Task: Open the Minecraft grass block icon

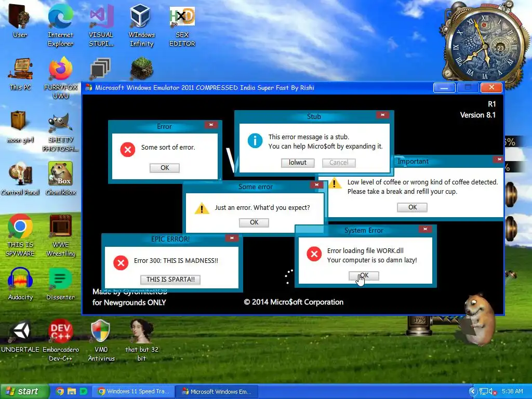Action: tap(141, 68)
